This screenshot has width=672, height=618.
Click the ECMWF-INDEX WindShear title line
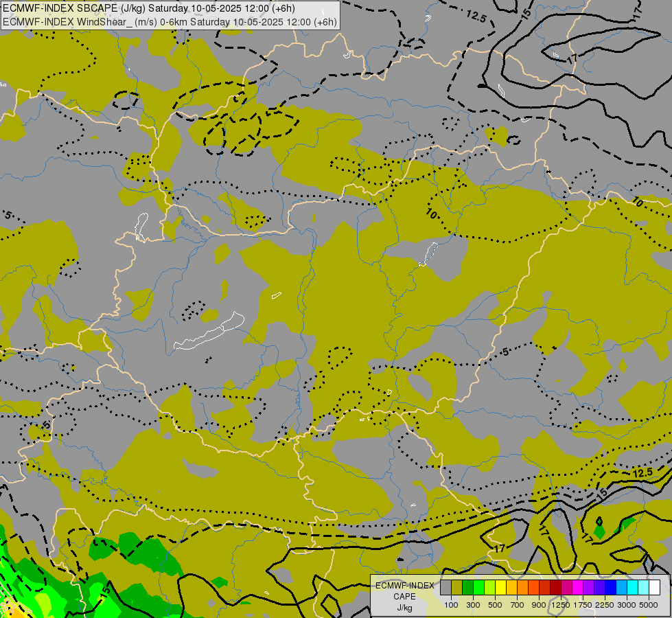click(170, 22)
